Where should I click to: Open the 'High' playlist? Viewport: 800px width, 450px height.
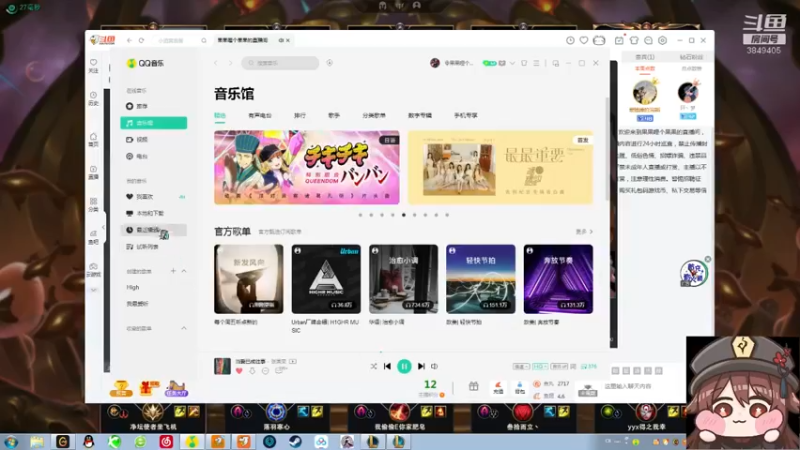point(133,287)
